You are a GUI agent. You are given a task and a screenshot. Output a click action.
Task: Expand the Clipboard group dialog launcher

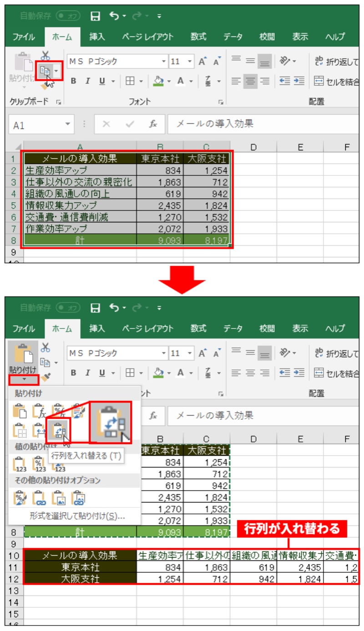pos(58,102)
